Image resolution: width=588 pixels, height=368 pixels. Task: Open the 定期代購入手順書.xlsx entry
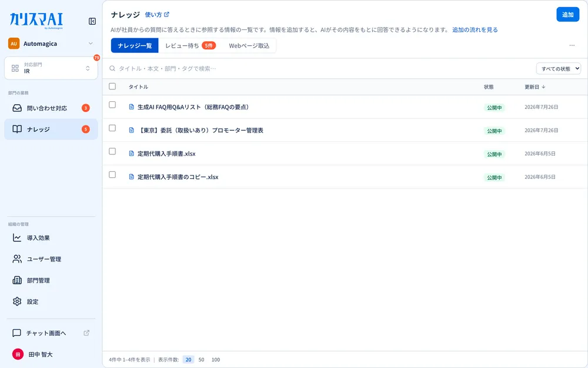tap(166, 154)
